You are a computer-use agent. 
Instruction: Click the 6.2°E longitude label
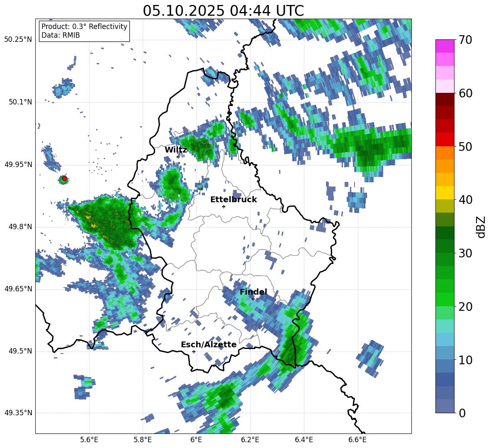(250, 440)
